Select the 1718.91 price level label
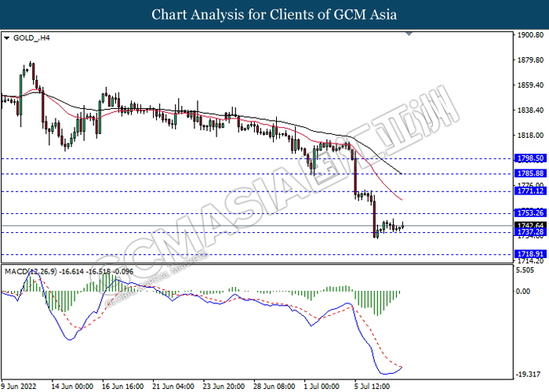The image size is (549, 392). pos(530,255)
